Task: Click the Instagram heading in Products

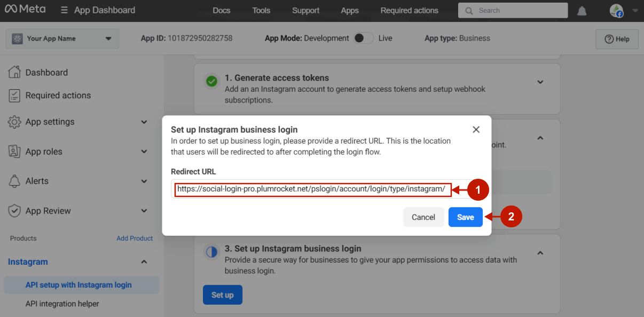Action: pyautogui.click(x=28, y=262)
